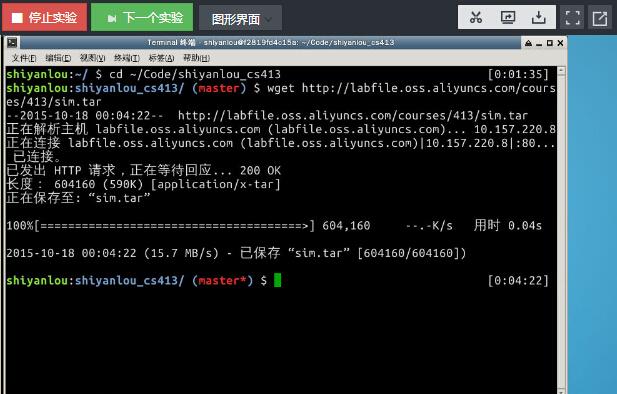Click the '[0:01:35]' timestamp
617x394 pixels.
pos(518,74)
